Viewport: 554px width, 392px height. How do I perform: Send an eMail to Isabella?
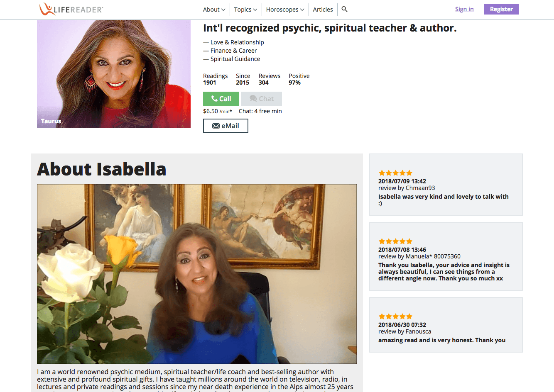(x=226, y=126)
